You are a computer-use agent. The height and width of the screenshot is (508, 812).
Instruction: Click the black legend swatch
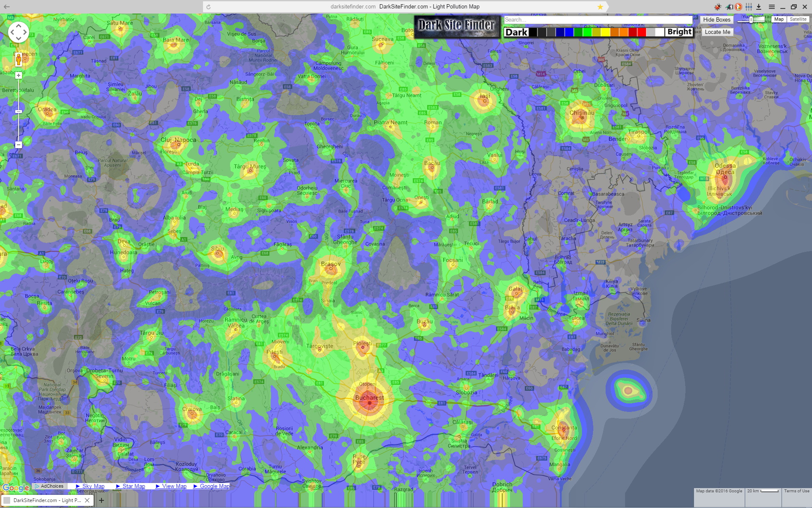[x=533, y=32]
